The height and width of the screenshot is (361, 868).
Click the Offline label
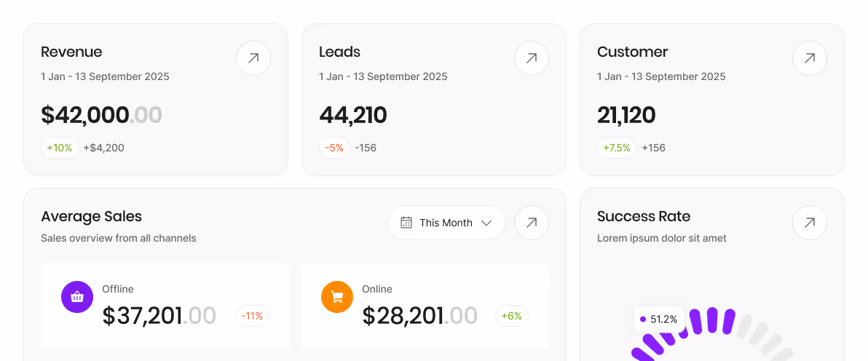(x=118, y=289)
